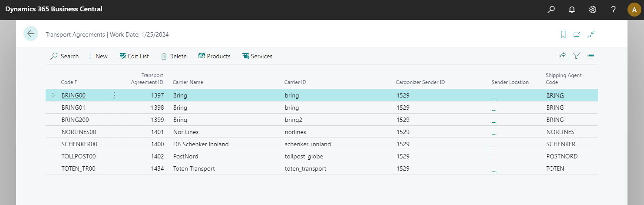Bookmark this Transport Agreements page
The image size is (644, 205).
[563, 34]
